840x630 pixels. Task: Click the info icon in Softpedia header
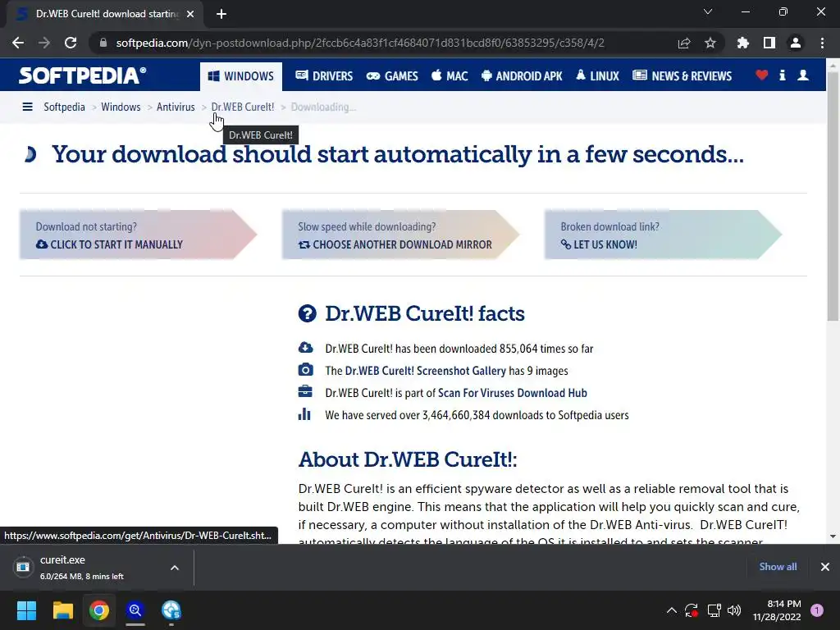click(x=782, y=75)
